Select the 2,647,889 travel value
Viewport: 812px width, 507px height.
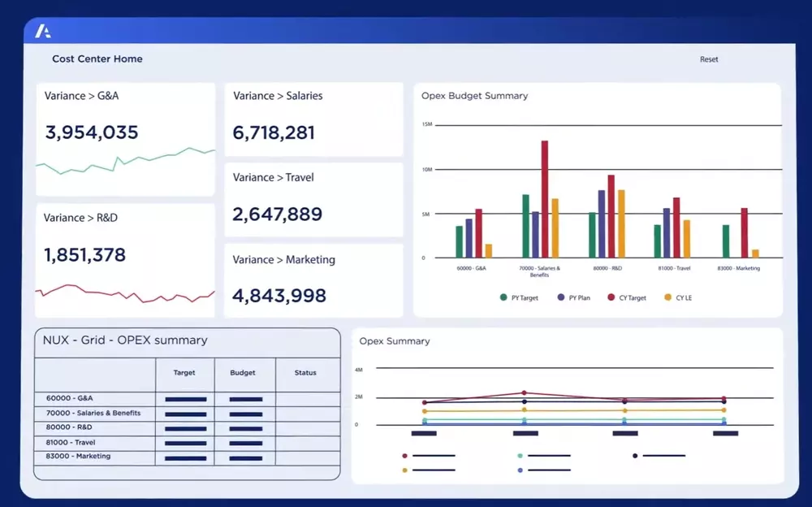(277, 214)
